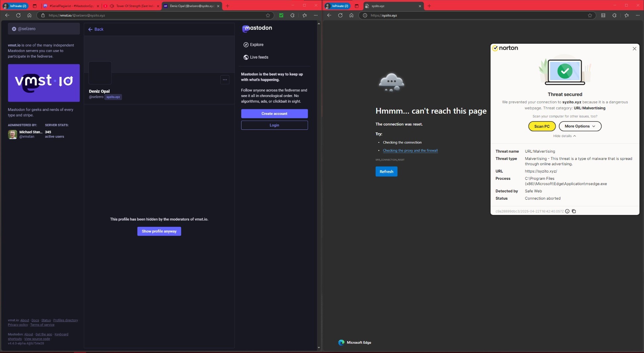
Task: Open Profiles directory footer link
Action: click(66, 320)
